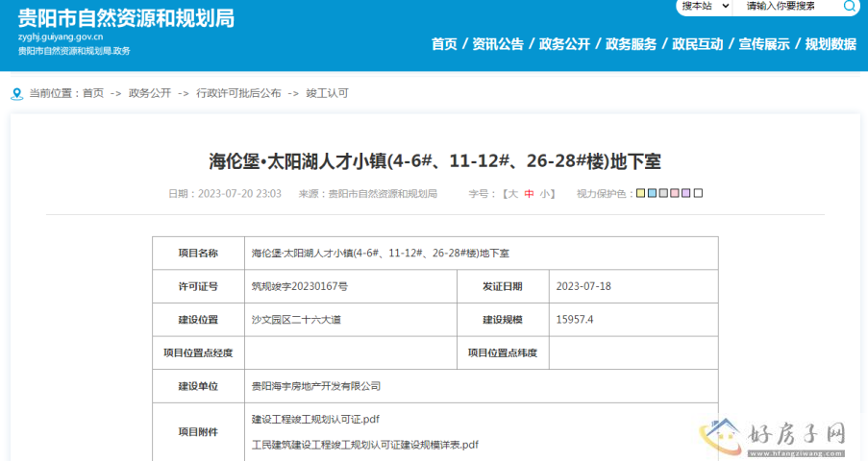
Task: Choose the white eye-protection color swatch
Action: [x=698, y=193]
